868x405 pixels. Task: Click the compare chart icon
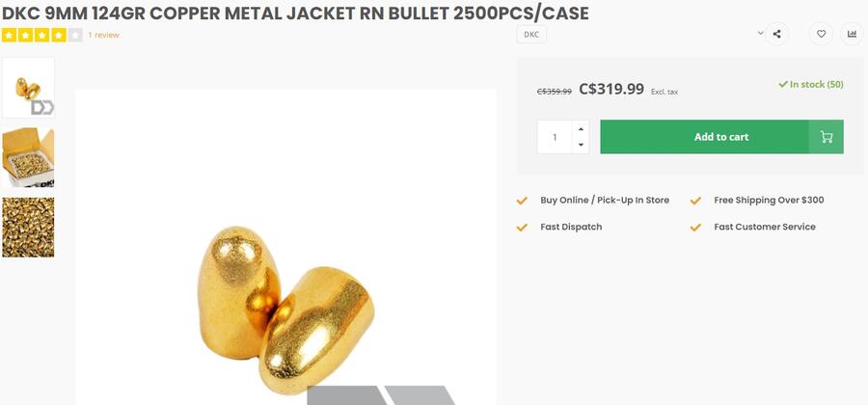click(852, 35)
